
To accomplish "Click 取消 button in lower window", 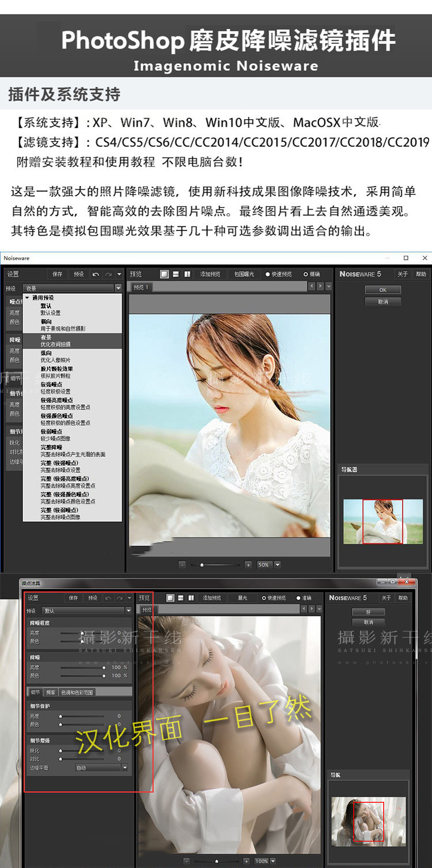I will (x=369, y=622).
